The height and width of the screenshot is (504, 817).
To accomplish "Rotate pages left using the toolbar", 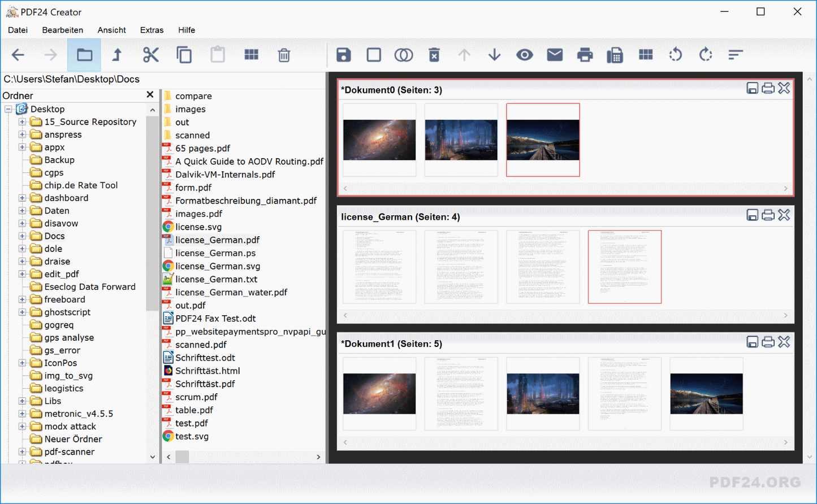I will click(676, 55).
